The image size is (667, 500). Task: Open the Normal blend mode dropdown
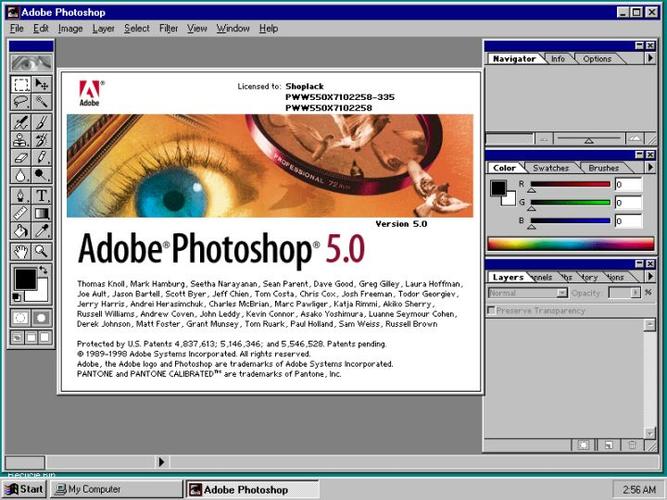coord(562,293)
